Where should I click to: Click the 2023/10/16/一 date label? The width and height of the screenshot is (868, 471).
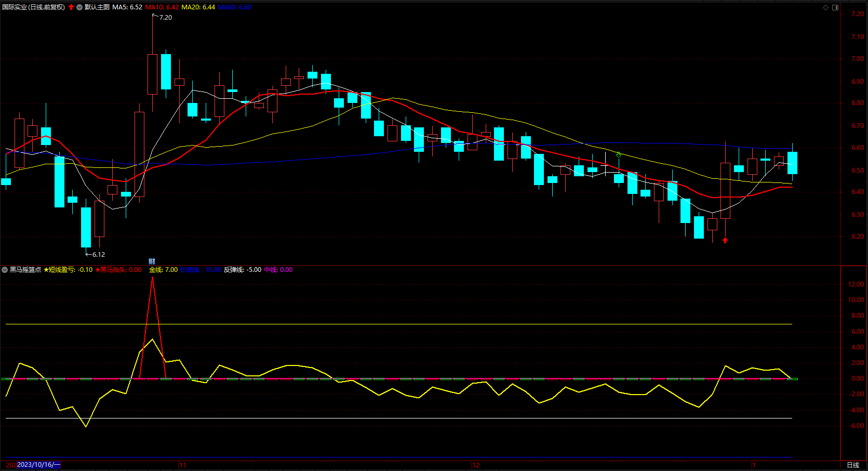pyautogui.click(x=39, y=465)
